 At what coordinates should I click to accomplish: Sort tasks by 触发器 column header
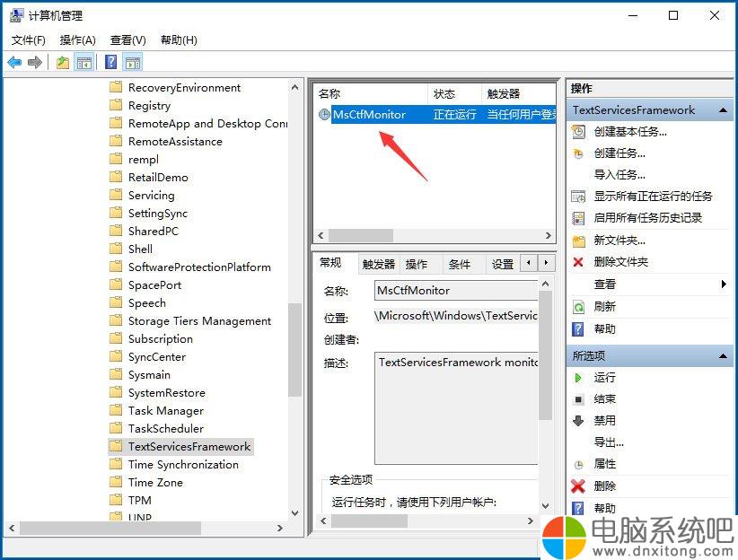pos(519,93)
